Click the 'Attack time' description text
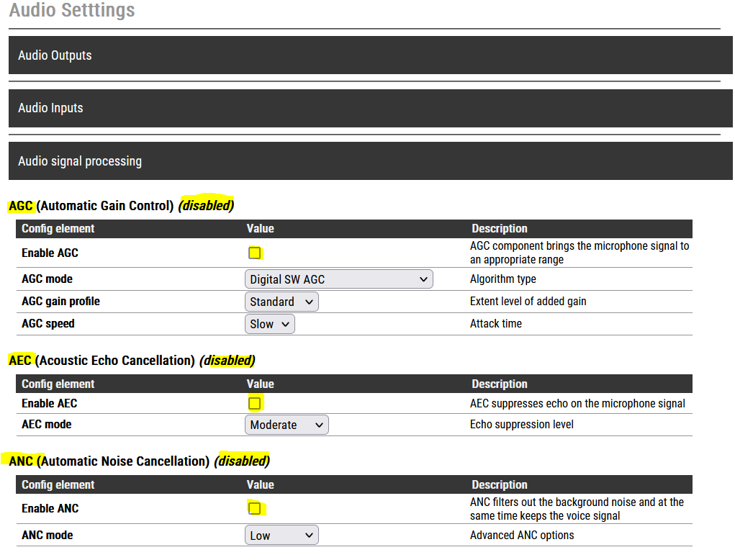This screenshot has width=735, height=560. click(495, 324)
